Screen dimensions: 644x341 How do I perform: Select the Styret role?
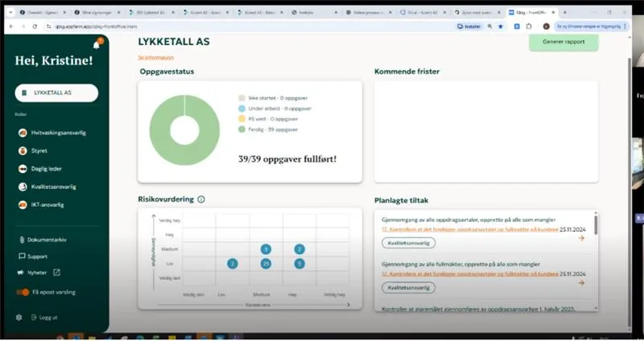pos(23,150)
